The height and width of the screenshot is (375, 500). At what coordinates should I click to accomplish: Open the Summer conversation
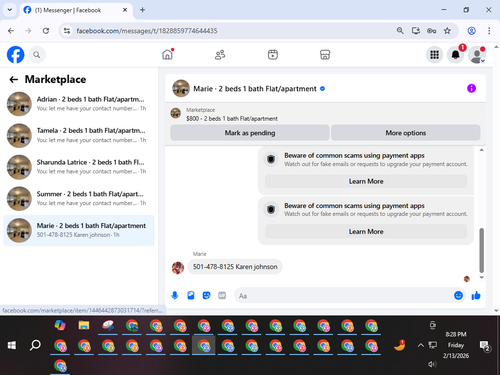[79, 199]
